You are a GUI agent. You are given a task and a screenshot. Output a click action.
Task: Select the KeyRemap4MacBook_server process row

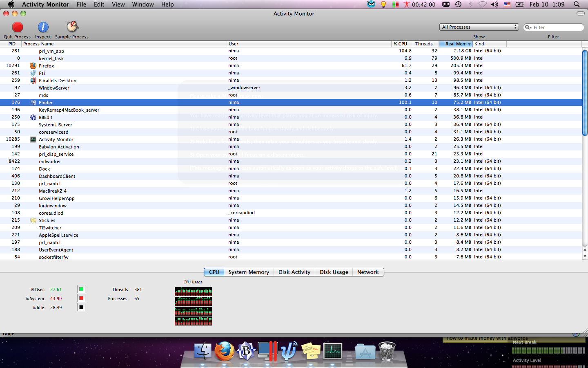pos(291,110)
